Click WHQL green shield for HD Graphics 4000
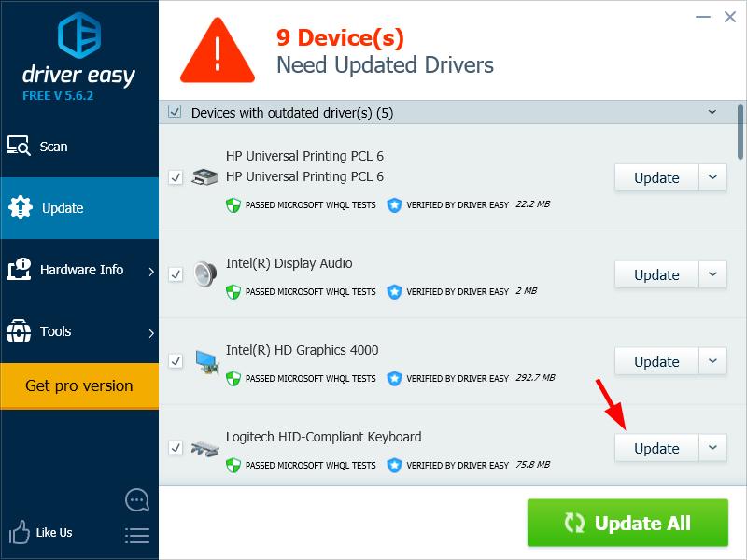 233,379
